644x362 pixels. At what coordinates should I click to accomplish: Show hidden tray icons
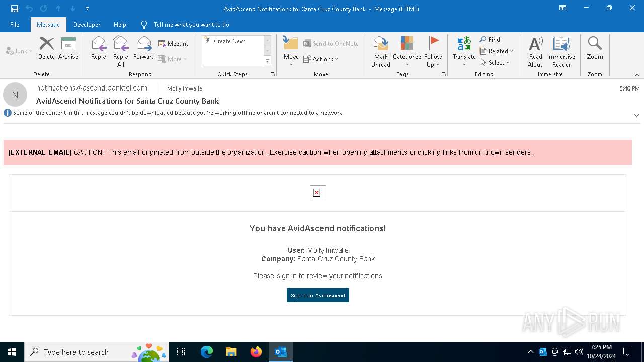530,352
